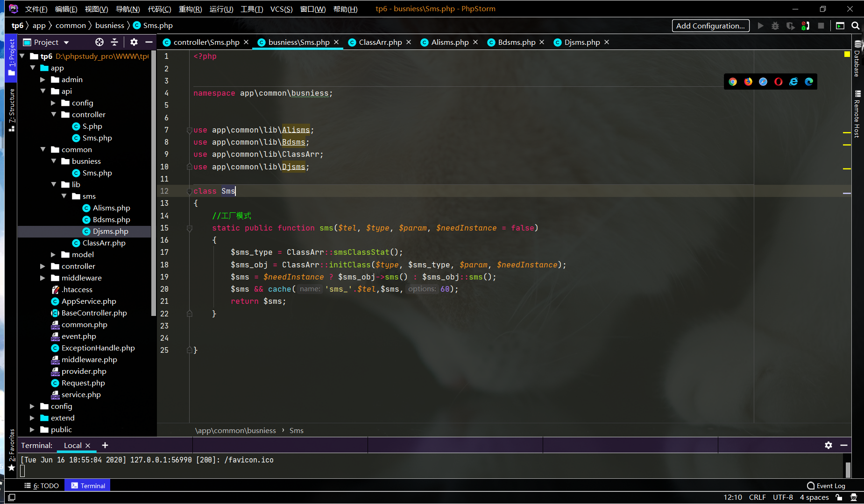Viewport: 864px width, 504px height.
Task: Hide the Terminal panel with minus icon
Action: click(x=844, y=445)
